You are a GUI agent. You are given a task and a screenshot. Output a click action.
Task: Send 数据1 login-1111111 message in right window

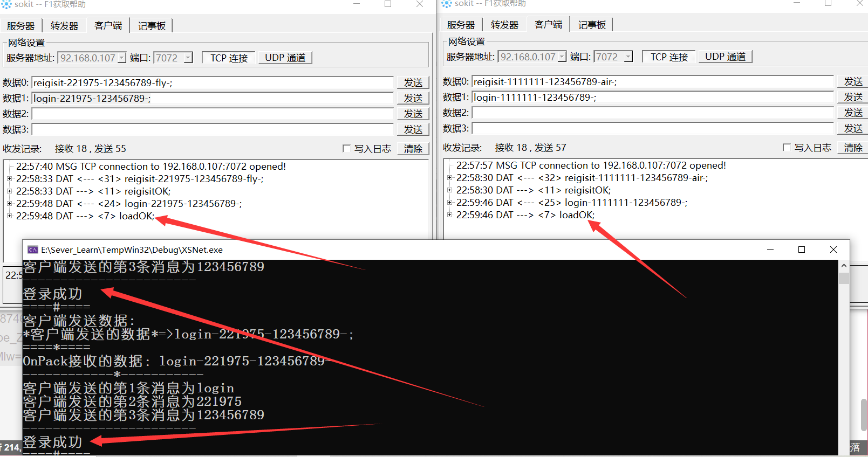pos(853,97)
